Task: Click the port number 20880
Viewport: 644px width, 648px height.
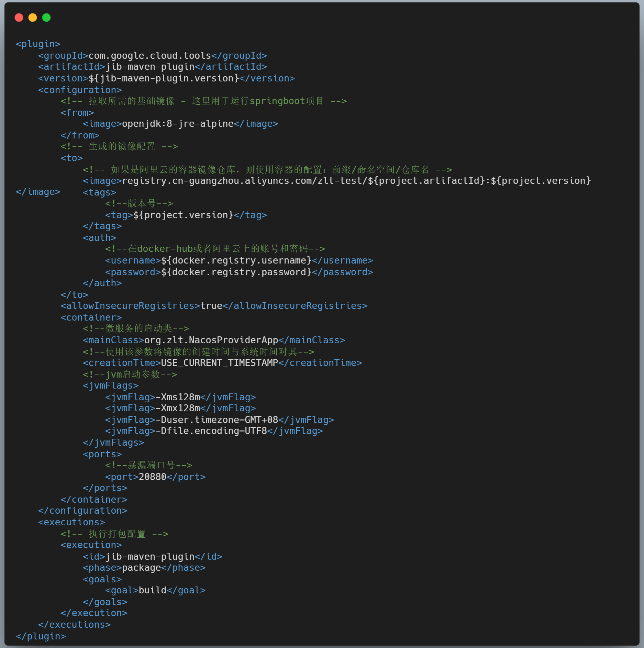Action: [x=152, y=477]
